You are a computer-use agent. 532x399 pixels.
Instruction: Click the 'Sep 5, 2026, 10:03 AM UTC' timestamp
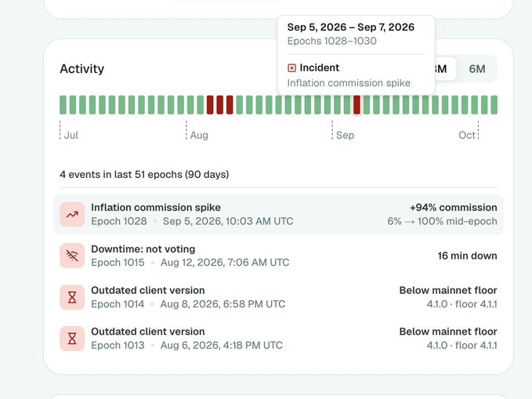[x=228, y=221]
